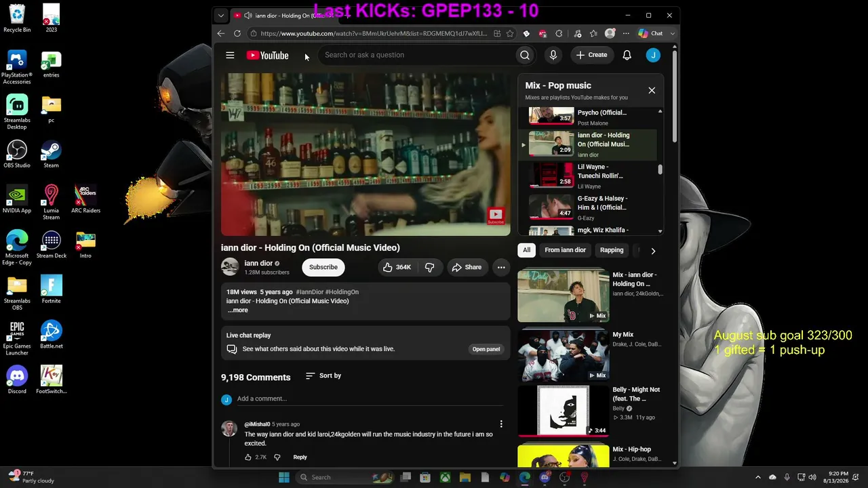Open OBS Studio desktop shortcut
This screenshot has height=488, width=868.
click(17, 155)
